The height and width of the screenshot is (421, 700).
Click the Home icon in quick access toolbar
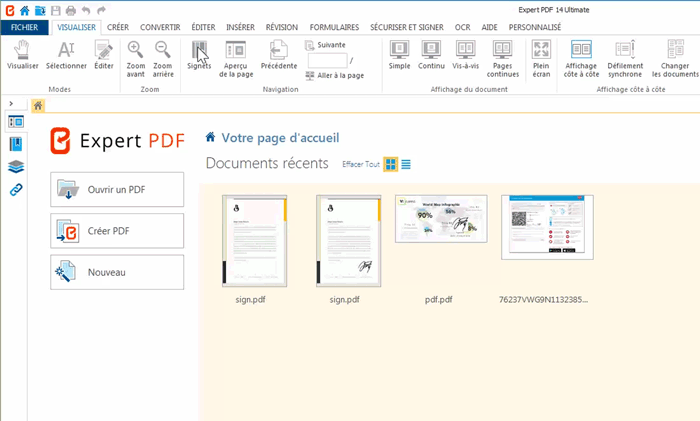pyautogui.click(x=25, y=10)
